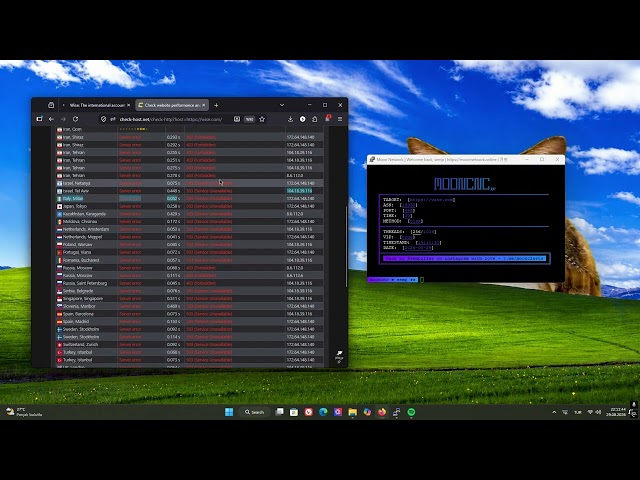Switch to the Wise international account tab

tap(96, 105)
